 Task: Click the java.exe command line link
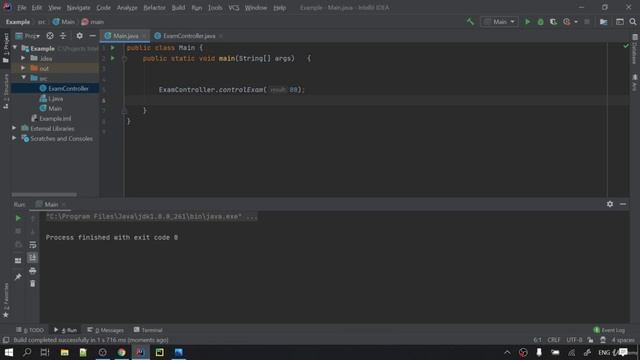152,217
